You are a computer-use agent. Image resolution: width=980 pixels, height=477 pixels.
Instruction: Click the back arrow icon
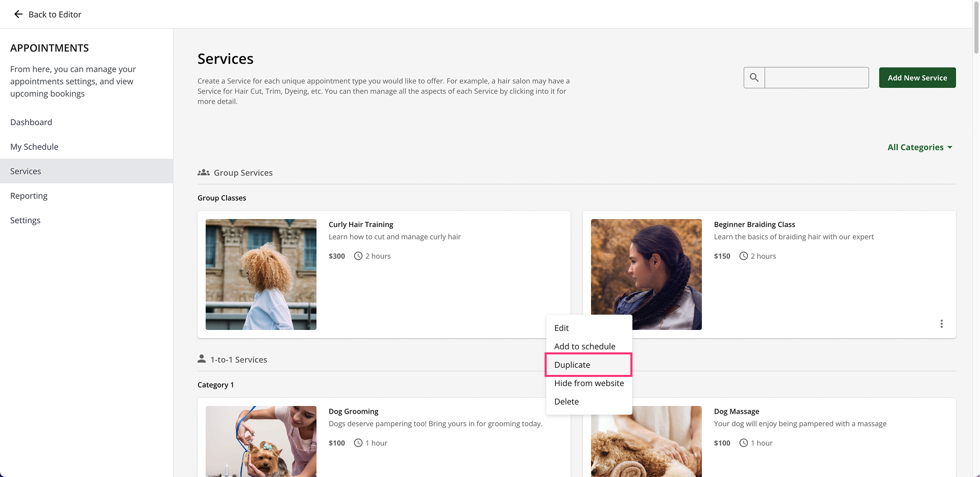(18, 14)
